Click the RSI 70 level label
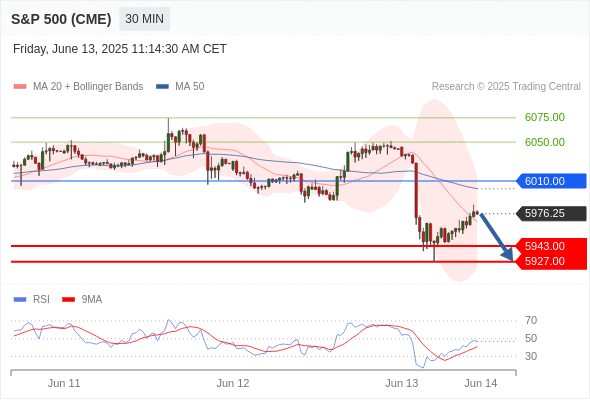 (531, 321)
